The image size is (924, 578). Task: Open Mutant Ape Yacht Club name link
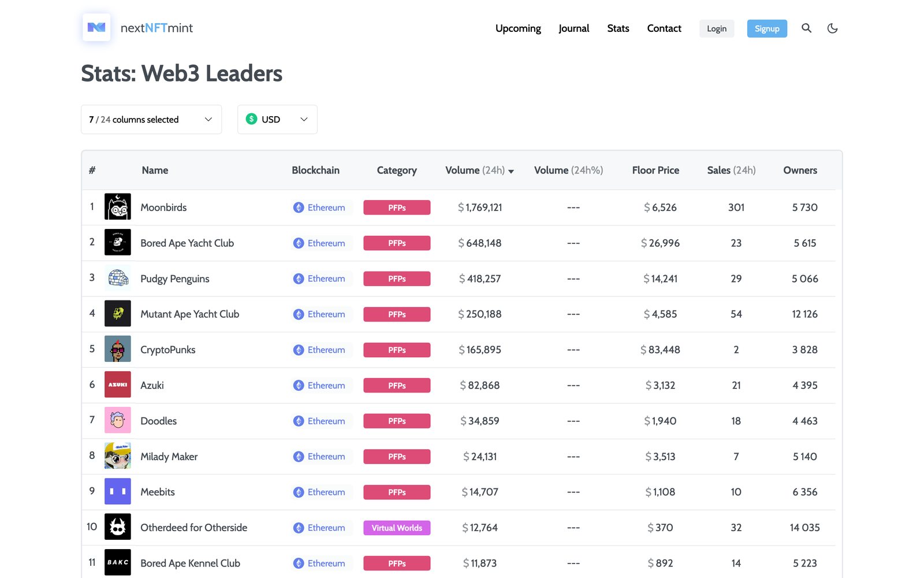point(190,314)
